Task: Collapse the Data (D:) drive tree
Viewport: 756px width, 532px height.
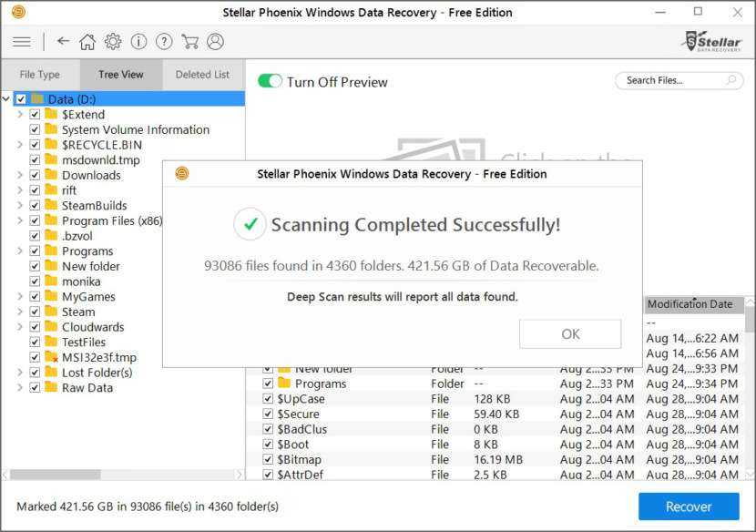Action: [x=7, y=99]
